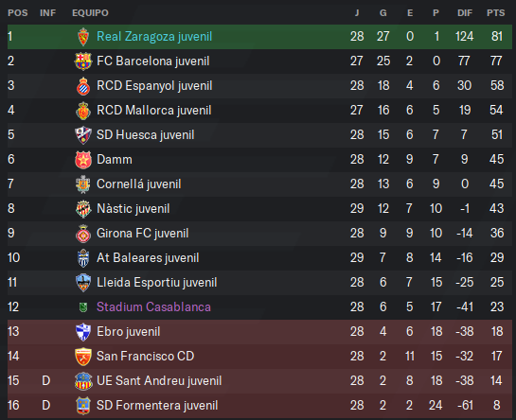Select the SD Formentera juvenil row

coord(259,406)
